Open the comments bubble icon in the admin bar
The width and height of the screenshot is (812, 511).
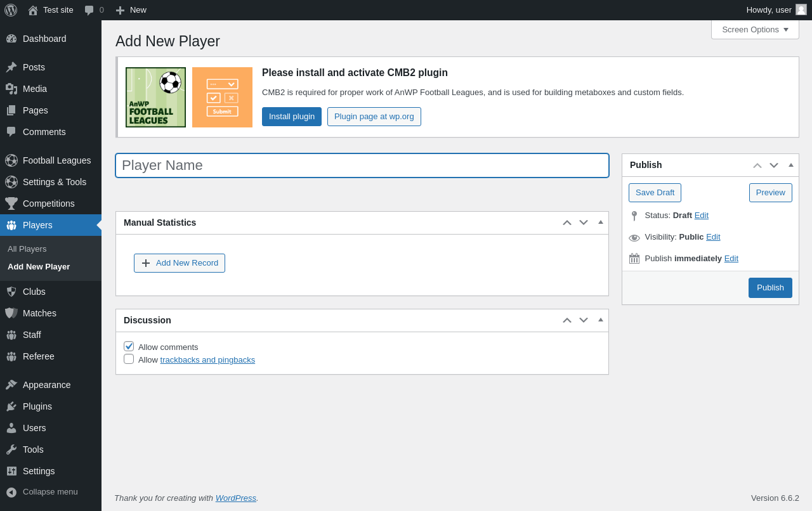(89, 10)
